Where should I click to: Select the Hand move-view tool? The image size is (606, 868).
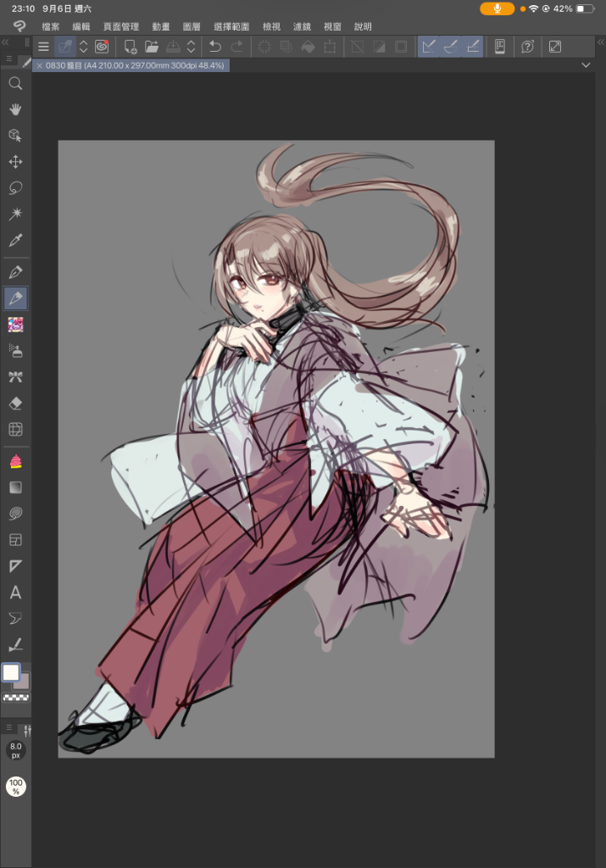pos(15,109)
